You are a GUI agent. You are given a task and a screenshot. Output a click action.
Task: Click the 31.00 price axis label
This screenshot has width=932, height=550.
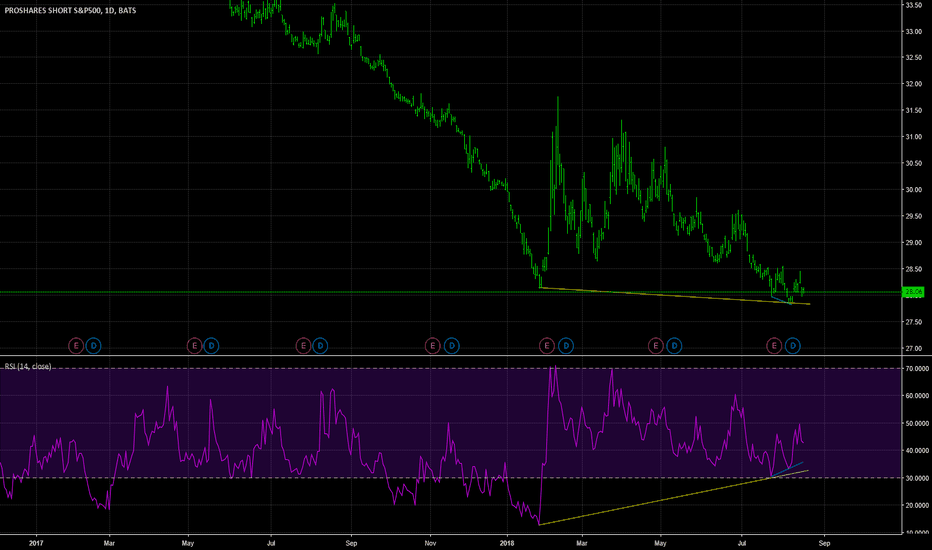(914, 137)
